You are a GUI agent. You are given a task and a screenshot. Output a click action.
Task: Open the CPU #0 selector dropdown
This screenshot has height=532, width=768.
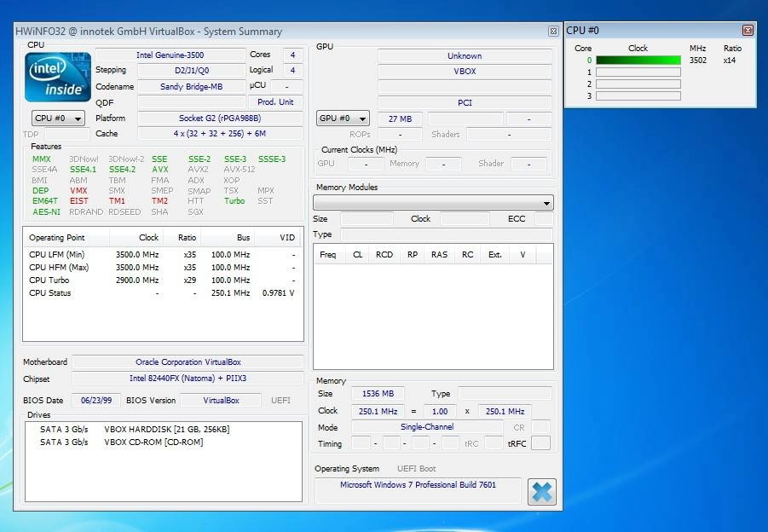(58, 118)
